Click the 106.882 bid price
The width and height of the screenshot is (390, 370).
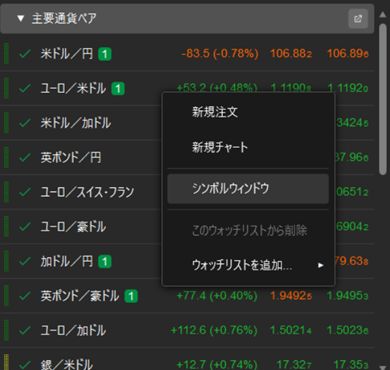[x=291, y=53]
